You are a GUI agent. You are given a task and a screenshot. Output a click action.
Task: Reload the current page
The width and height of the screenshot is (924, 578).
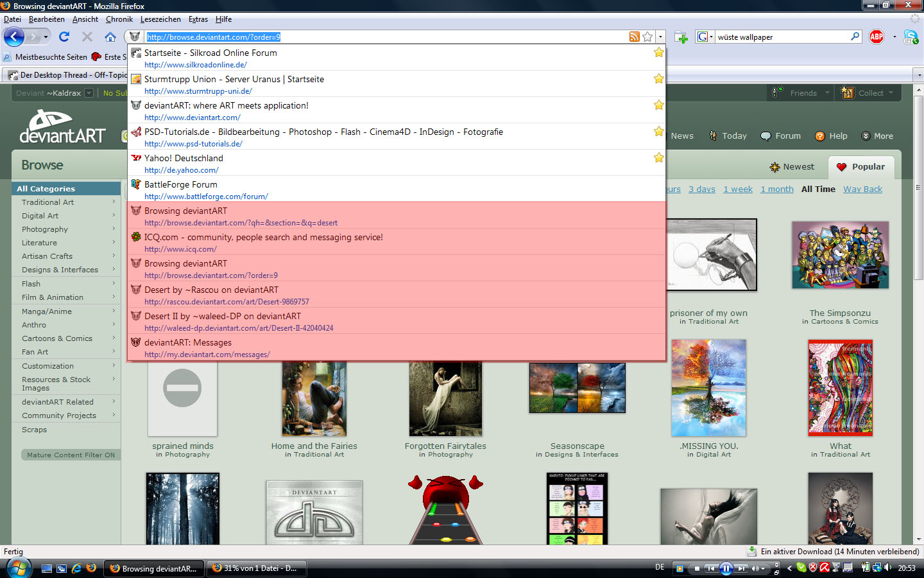click(64, 37)
